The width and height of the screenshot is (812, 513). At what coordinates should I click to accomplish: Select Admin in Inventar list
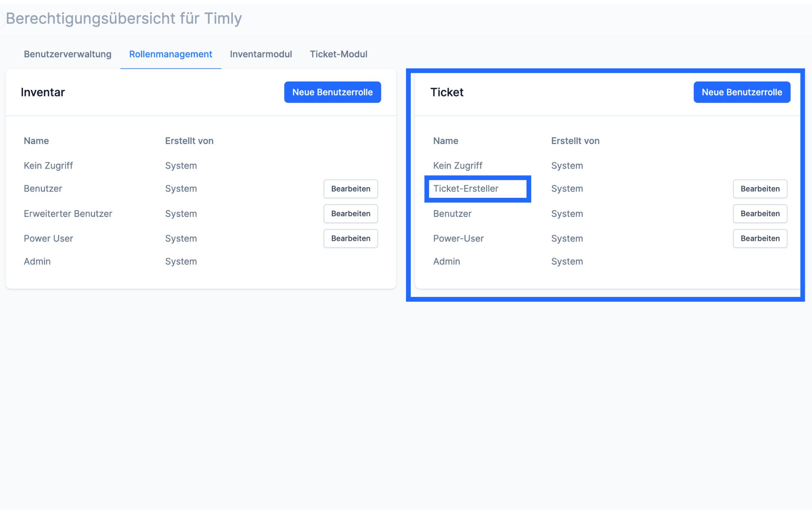(x=37, y=261)
